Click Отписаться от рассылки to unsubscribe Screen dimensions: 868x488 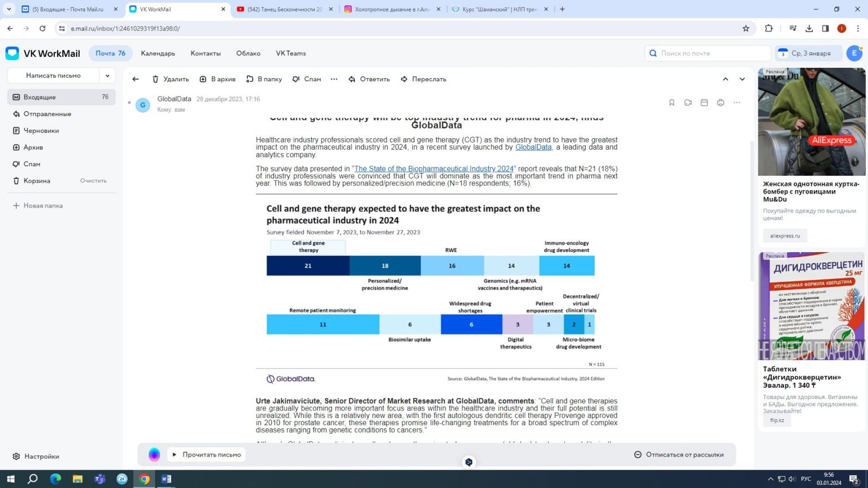tap(679, 455)
